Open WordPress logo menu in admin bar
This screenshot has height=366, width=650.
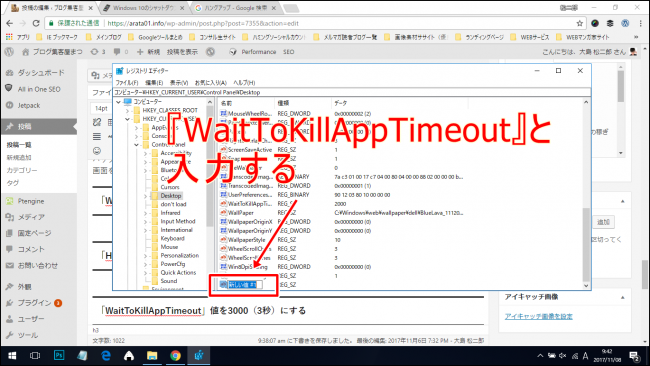(x=9, y=52)
